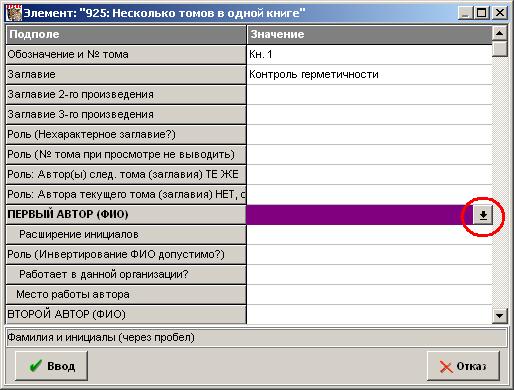Select Роль (№ тома при просмотре не выводить) label
This screenshot has width=514, height=390.
[x=126, y=154]
